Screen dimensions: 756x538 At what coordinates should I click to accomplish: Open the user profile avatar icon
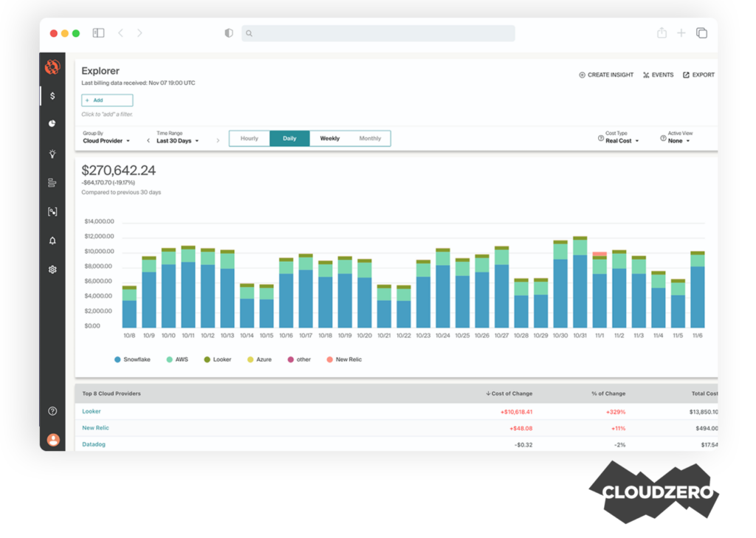[52, 440]
